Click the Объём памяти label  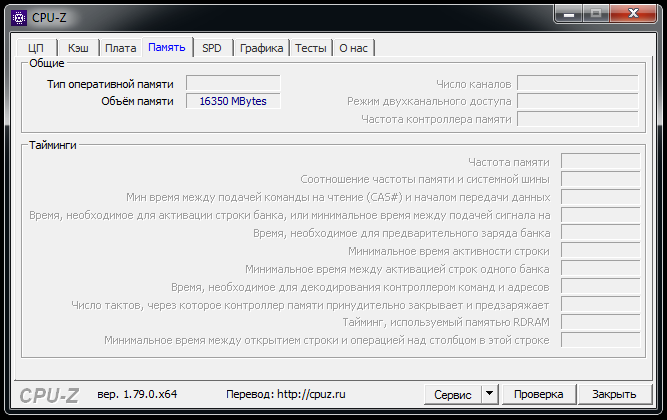point(137,101)
